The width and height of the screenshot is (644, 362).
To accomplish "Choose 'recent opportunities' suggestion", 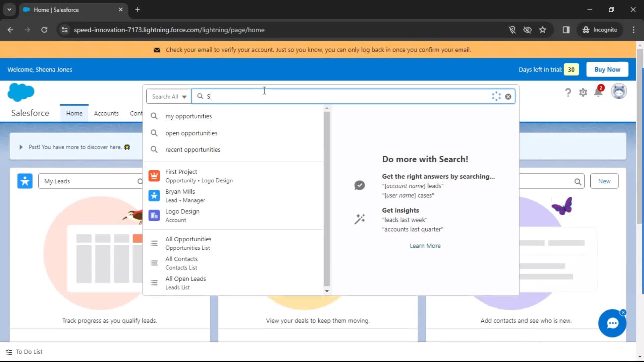I will click(x=233, y=149).
